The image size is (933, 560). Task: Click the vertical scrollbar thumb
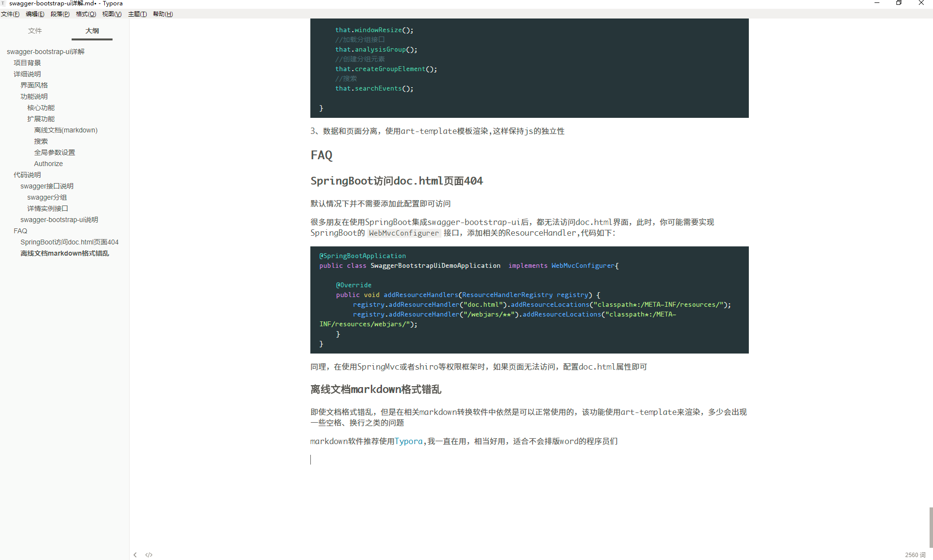(x=931, y=527)
